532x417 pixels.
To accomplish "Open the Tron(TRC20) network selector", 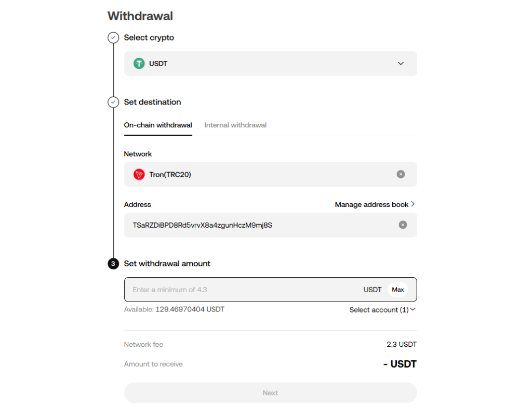I will pos(260,175).
